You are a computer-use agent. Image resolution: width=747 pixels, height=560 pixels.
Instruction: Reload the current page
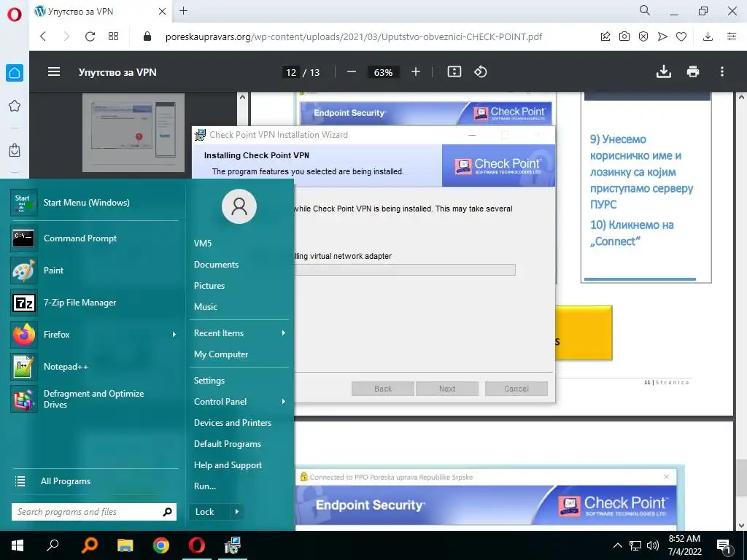coord(90,36)
